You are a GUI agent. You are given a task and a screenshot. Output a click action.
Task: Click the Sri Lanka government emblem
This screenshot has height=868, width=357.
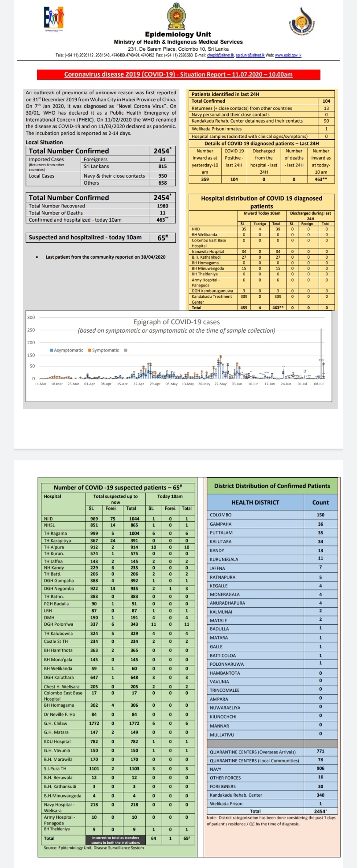[x=178, y=17]
